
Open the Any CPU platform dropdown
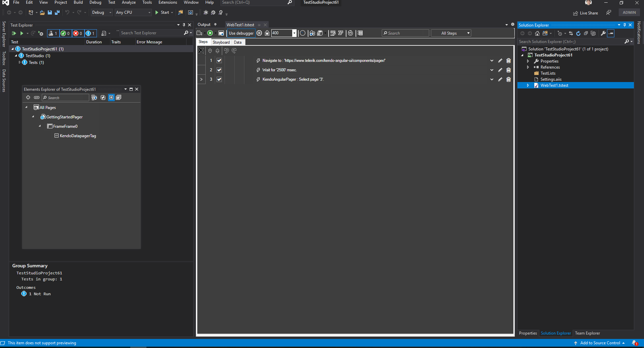[x=134, y=12]
